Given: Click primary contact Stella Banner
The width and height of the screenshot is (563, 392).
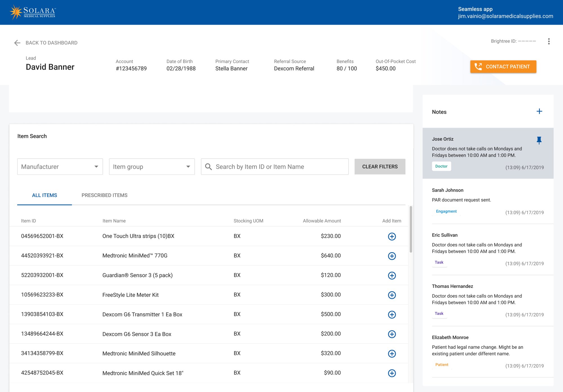Looking at the screenshot, I should pyautogui.click(x=231, y=69).
